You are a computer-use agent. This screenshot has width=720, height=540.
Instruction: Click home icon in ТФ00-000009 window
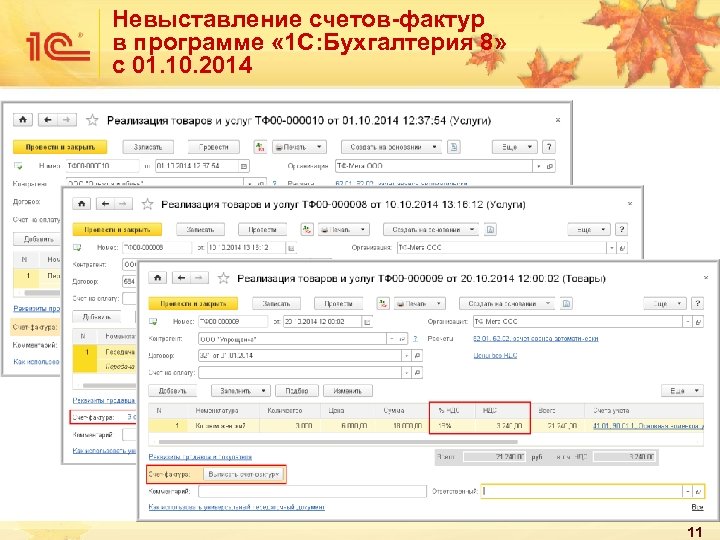click(158, 278)
